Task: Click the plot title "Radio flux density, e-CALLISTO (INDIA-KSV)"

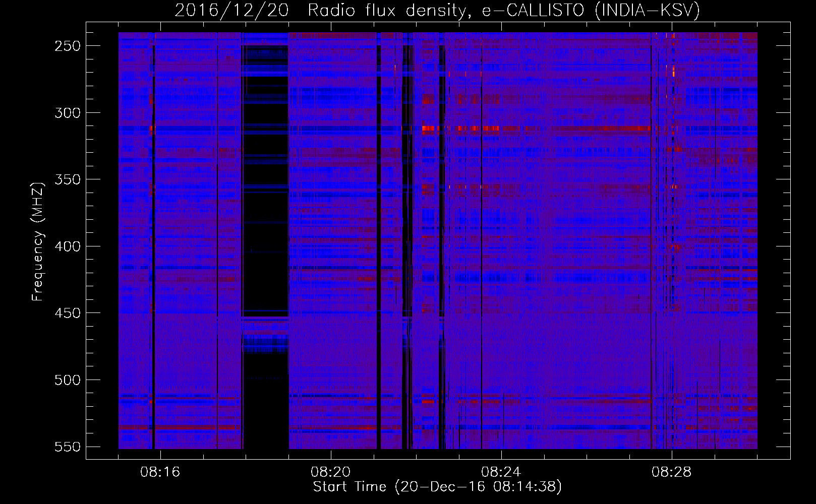Action: (x=504, y=11)
